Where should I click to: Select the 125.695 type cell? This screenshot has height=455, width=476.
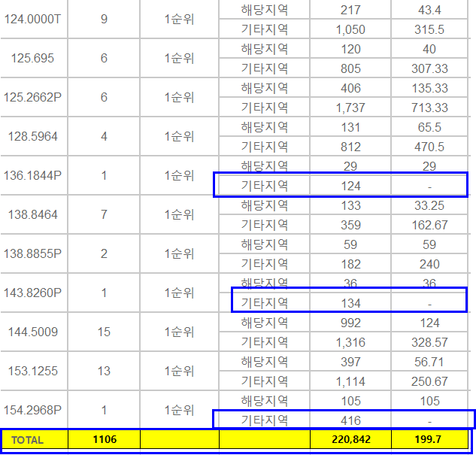tap(34, 58)
